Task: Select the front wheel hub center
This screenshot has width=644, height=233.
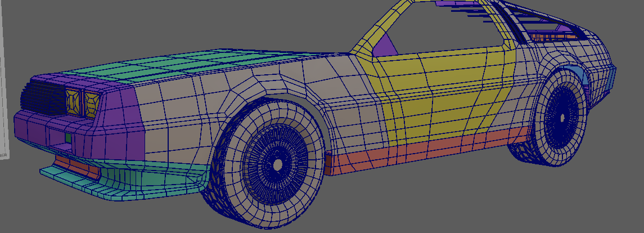Action: [x=278, y=165]
